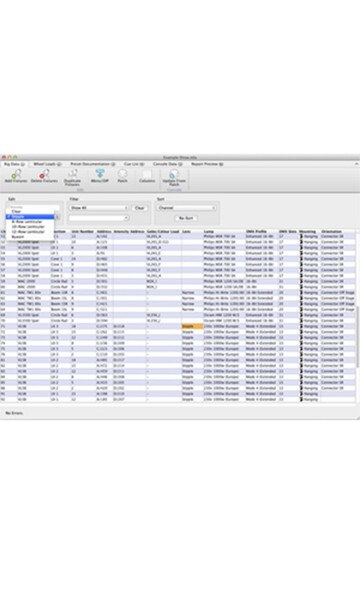This screenshot has width=360, height=600.
Task: Select the orange highlighted Stipple lens cell
Action: [x=192, y=326]
